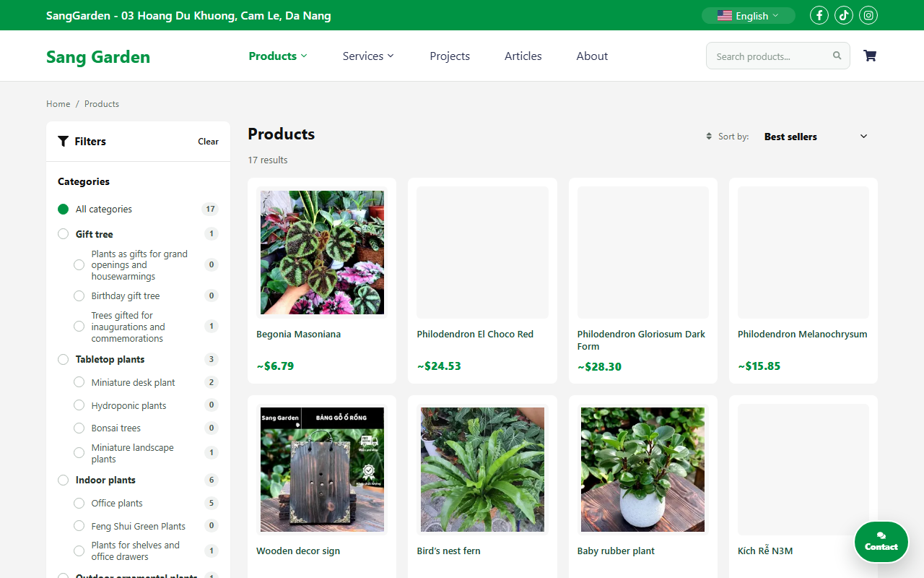Select the Birthday gift tree category

79,296
